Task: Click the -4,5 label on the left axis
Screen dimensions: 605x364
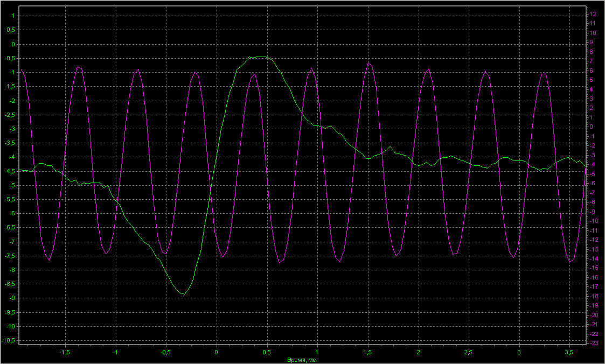Action: click(10, 172)
